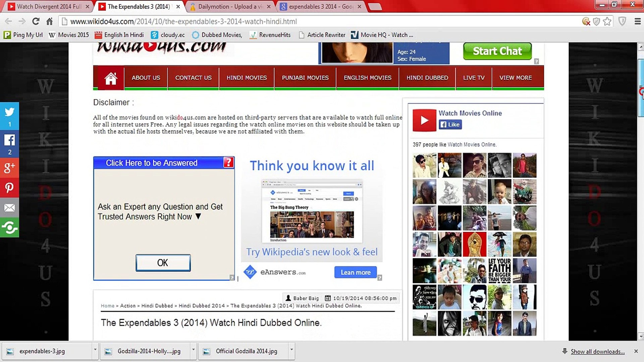Image resolution: width=644 pixels, height=362 pixels.
Task: Click OK button in ad box
Action: point(163,263)
